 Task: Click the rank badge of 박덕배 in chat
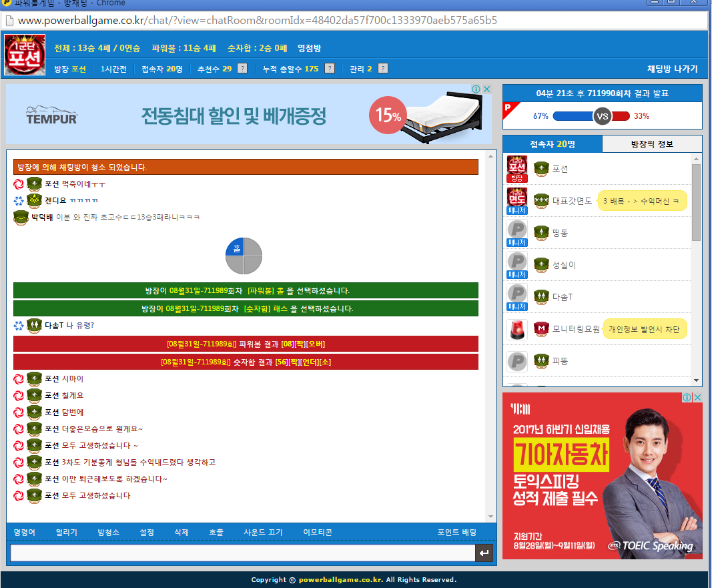click(x=21, y=217)
